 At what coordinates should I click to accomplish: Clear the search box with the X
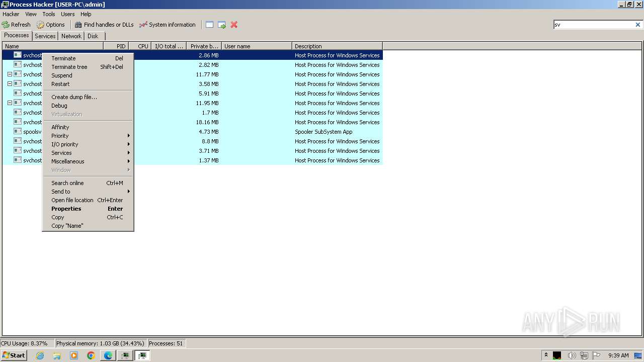tap(638, 25)
